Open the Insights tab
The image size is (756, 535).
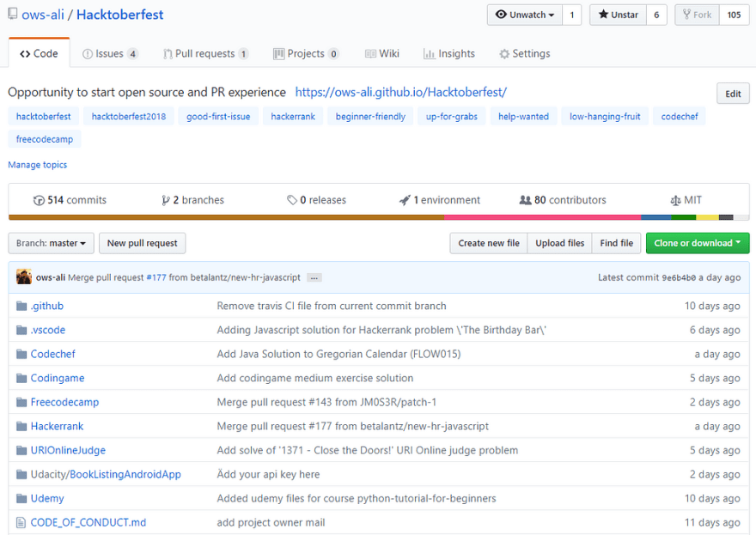click(x=448, y=53)
